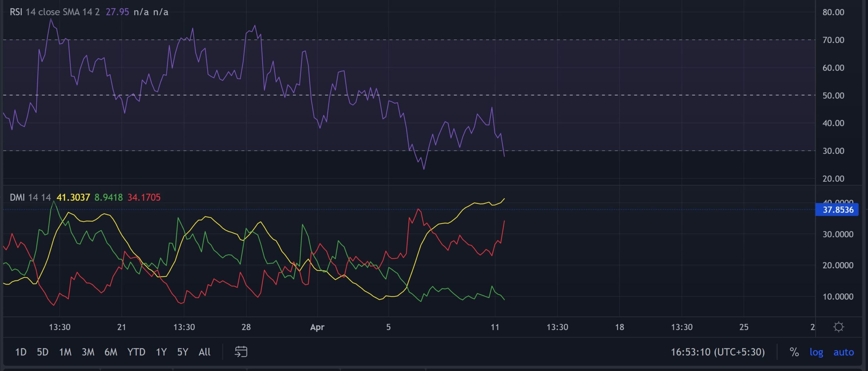Click the blue 37.8536 price label
Image resolution: width=868 pixels, height=371 pixels.
pos(837,210)
